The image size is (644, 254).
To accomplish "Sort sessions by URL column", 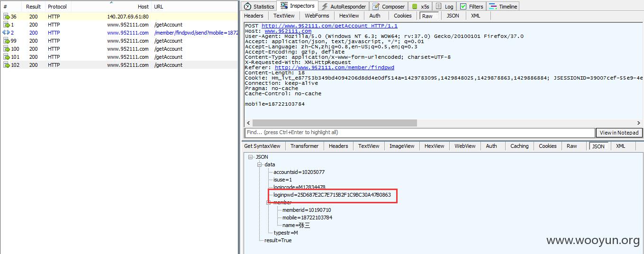I will [194, 7].
